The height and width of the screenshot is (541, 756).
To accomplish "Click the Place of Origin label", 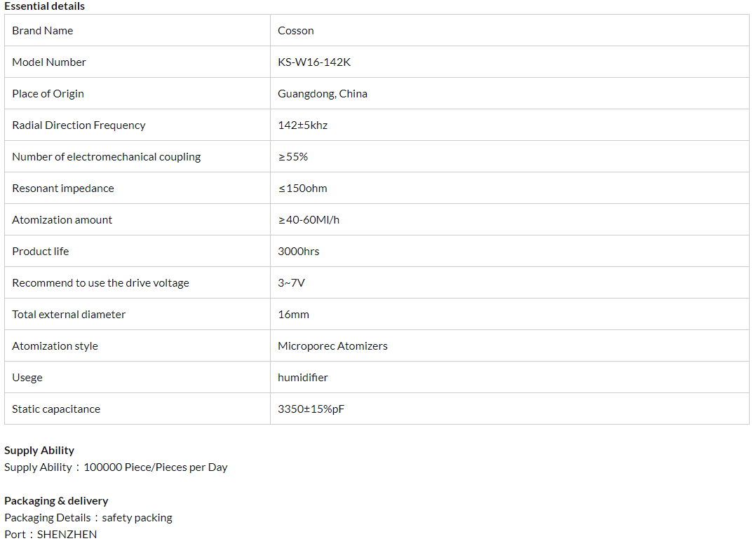I will [x=48, y=94].
